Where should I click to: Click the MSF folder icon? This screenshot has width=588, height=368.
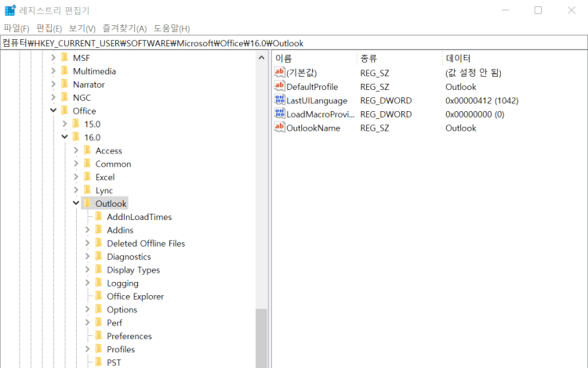[65, 57]
